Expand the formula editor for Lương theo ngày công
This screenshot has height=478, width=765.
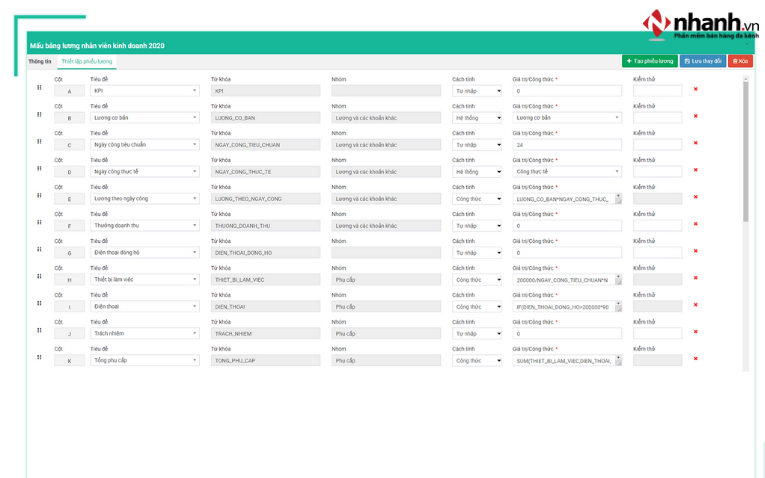(618, 199)
